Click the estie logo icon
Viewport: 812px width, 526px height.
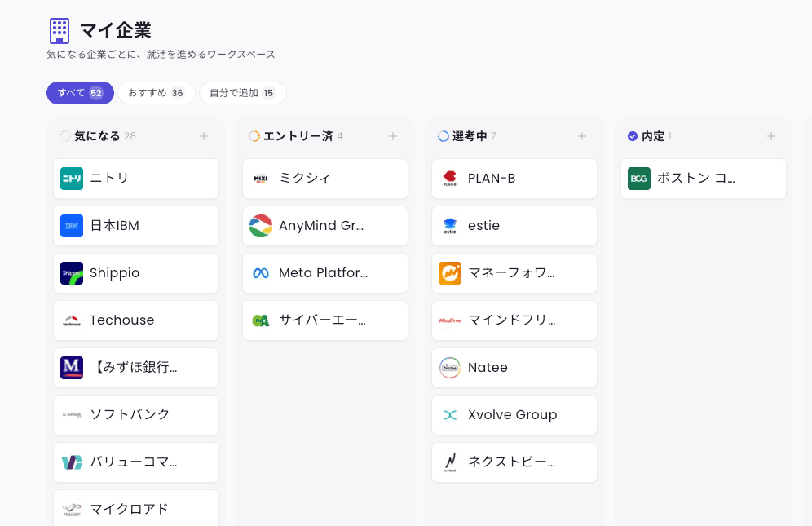coord(450,226)
